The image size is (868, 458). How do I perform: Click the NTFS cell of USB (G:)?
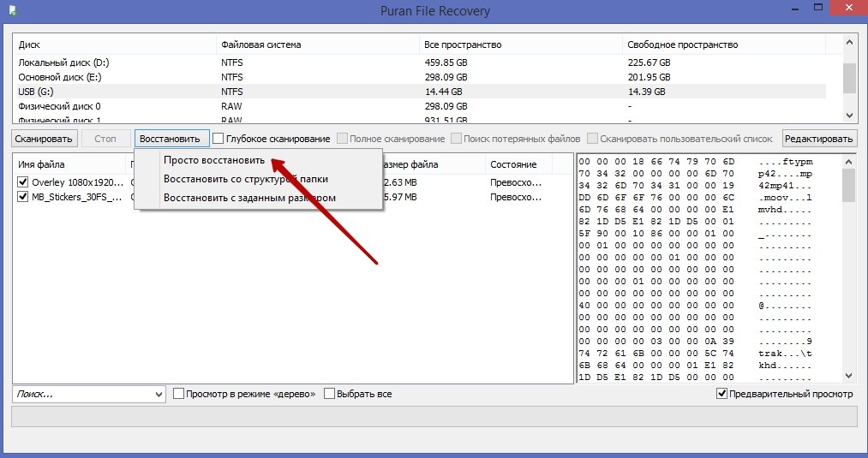[232, 92]
